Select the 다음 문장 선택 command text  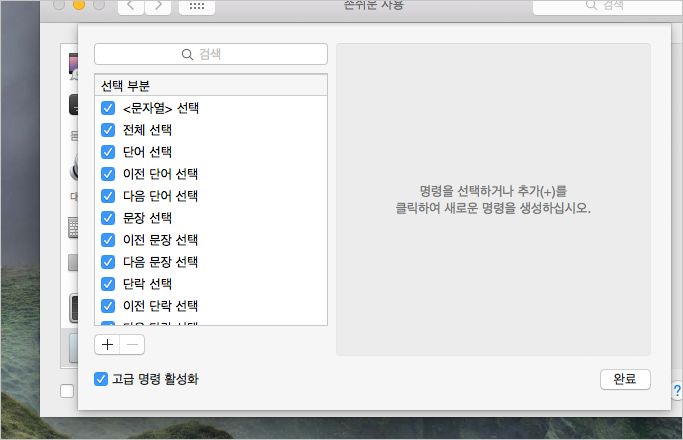160,262
